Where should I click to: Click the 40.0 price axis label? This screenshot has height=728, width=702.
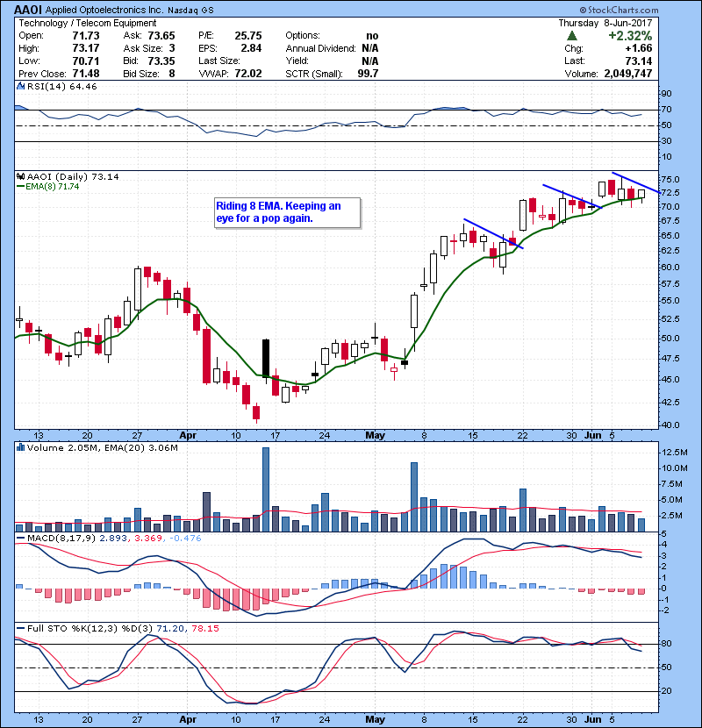[670, 425]
